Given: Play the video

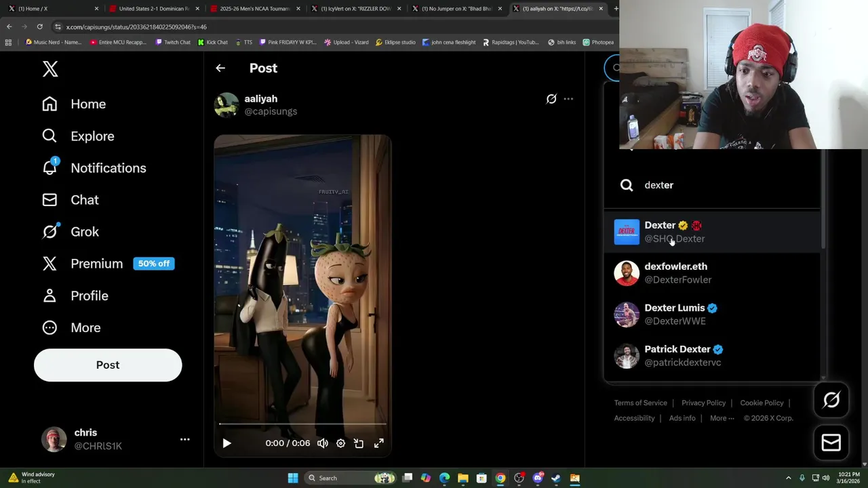Looking at the screenshot, I should coord(226,443).
